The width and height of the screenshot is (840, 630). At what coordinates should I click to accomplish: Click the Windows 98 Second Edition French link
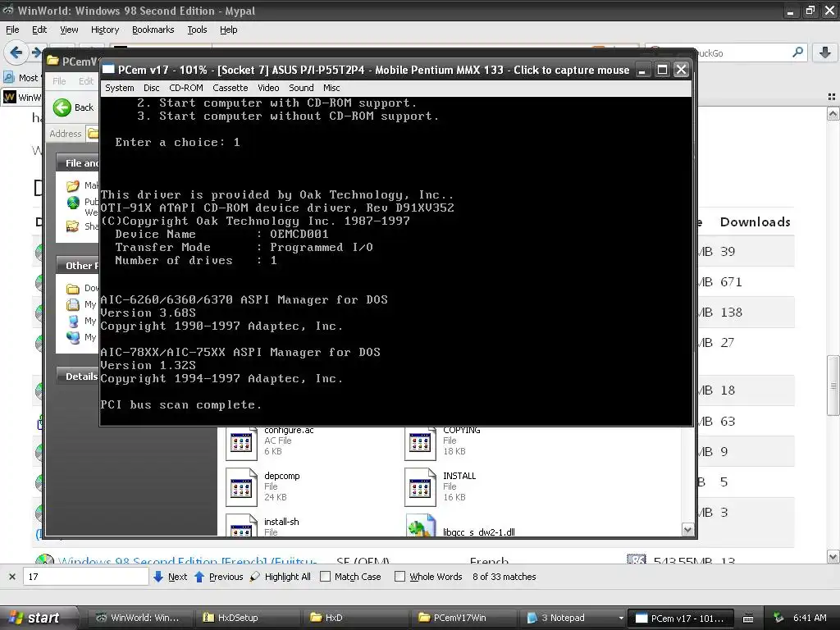(x=188, y=559)
